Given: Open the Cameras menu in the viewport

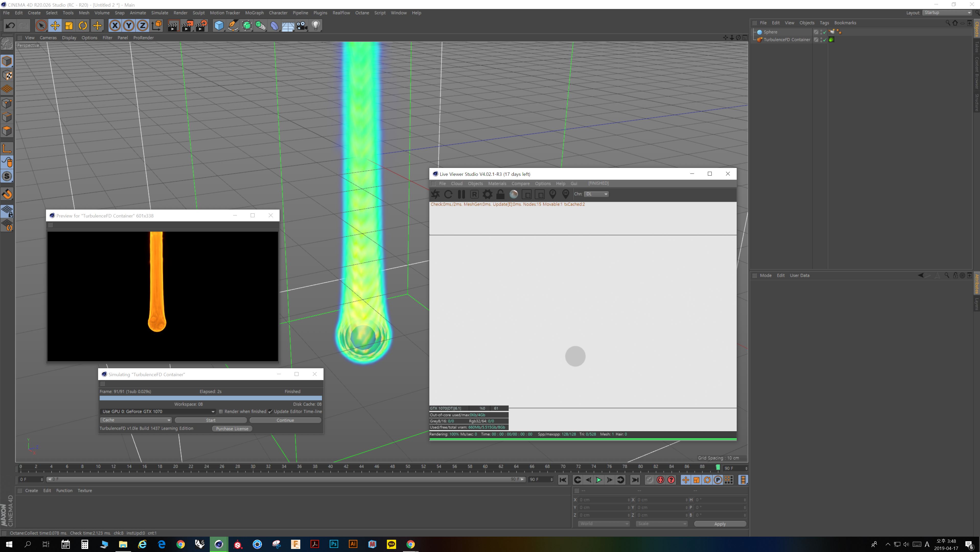Looking at the screenshot, I should point(48,38).
